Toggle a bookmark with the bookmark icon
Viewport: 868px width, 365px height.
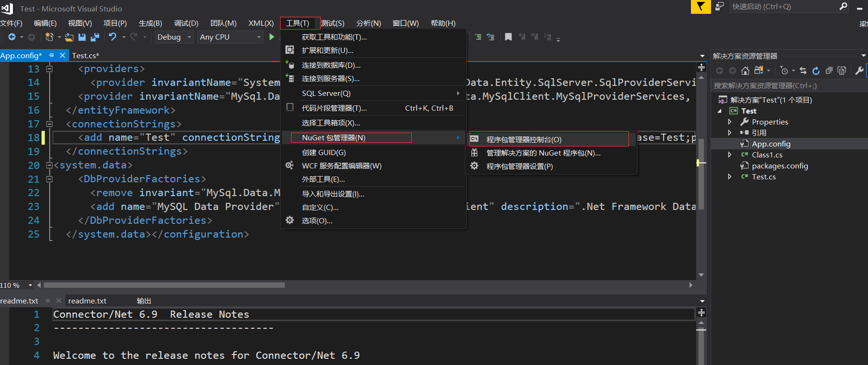(x=508, y=37)
